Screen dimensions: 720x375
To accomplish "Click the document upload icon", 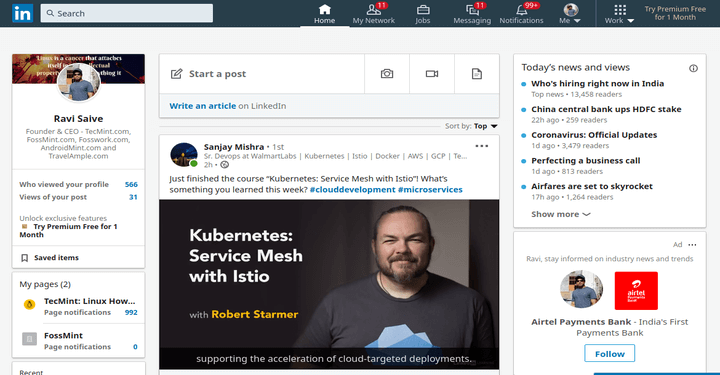I will pos(477,74).
